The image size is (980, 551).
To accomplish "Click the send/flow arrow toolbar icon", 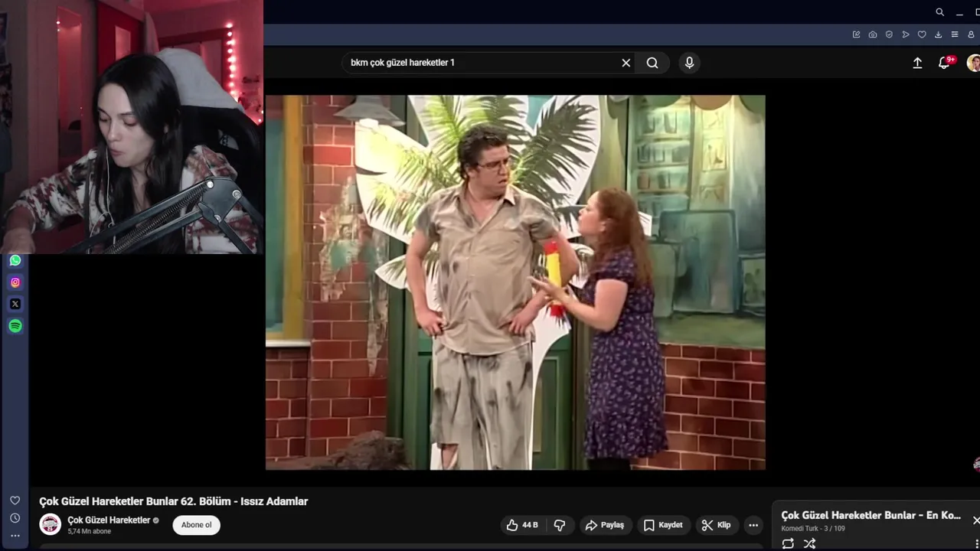I will [x=906, y=34].
